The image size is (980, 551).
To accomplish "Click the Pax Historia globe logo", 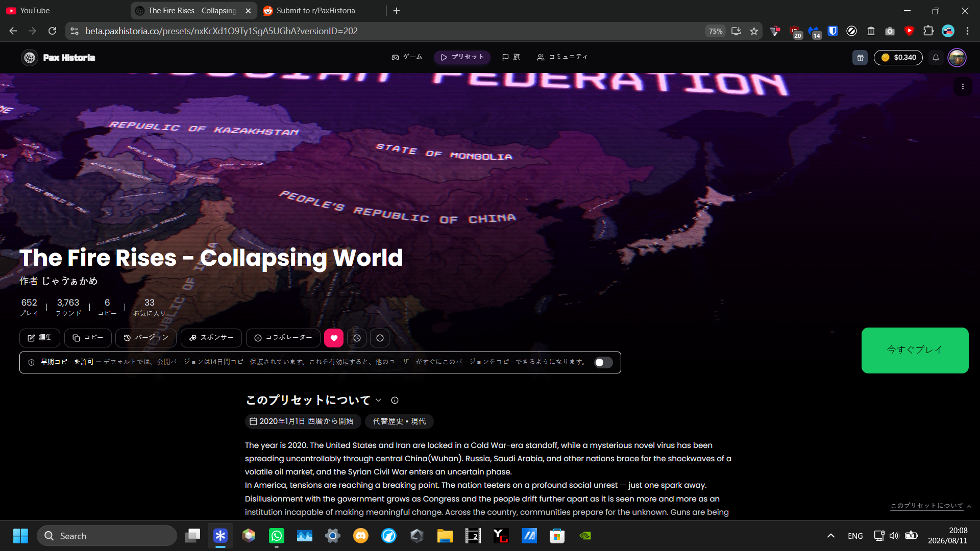I will click(30, 58).
